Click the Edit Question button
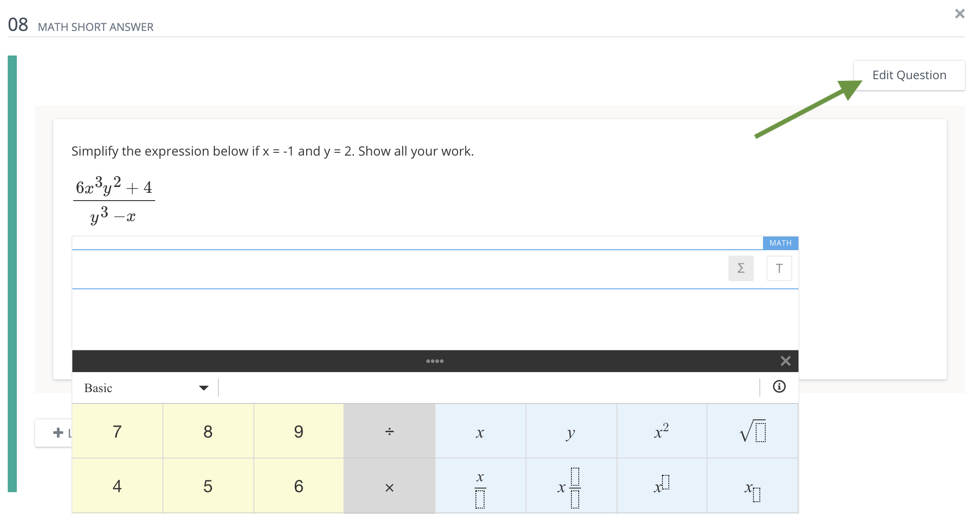The height and width of the screenshot is (514, 980). pos(909,75)
